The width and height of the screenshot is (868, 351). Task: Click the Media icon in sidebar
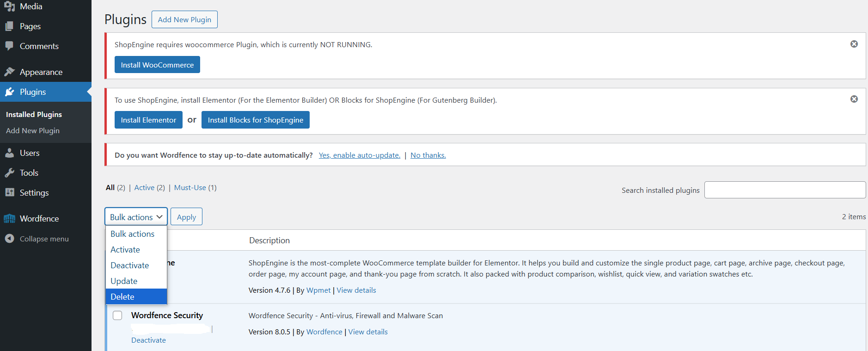coord(9,6)
